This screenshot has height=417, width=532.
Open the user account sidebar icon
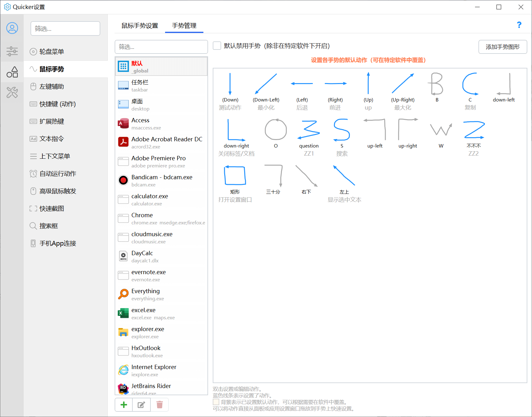[x=12, y=28]
